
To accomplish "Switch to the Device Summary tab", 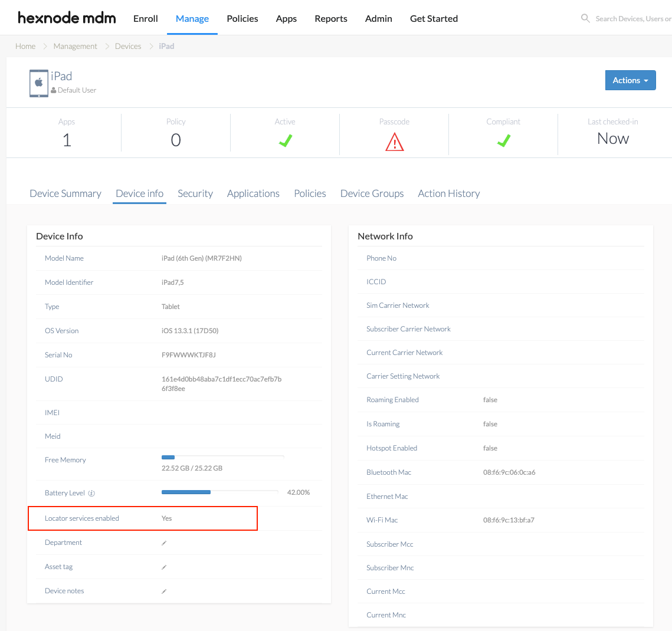I will [65, 193].
